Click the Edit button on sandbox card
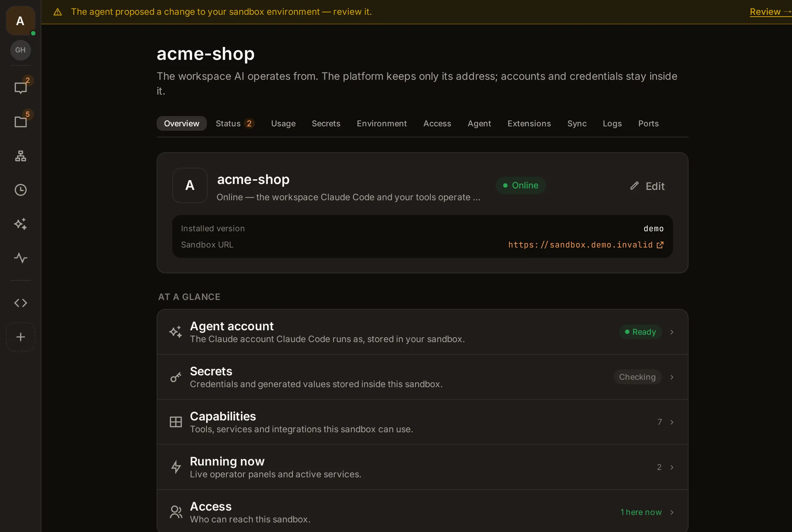Viewport: 792px width, 532px height. click(648, 186)
